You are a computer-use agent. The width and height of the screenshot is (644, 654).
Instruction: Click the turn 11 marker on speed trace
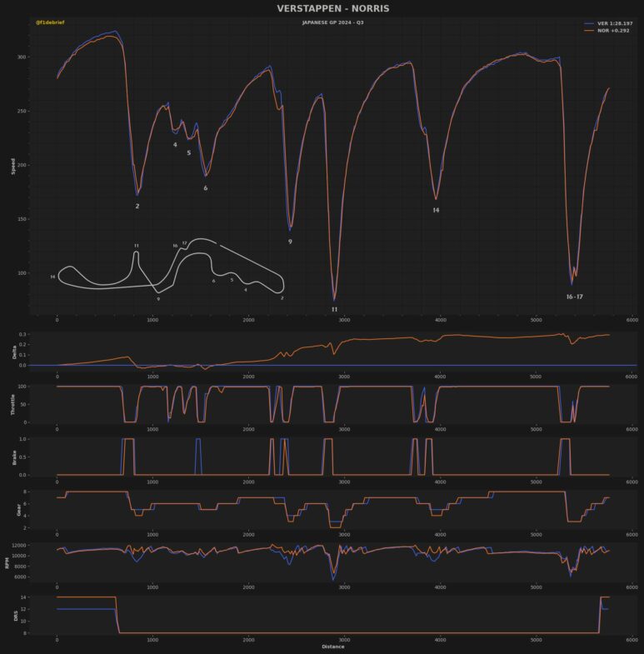pyautogui.click(x=334, y=309)
